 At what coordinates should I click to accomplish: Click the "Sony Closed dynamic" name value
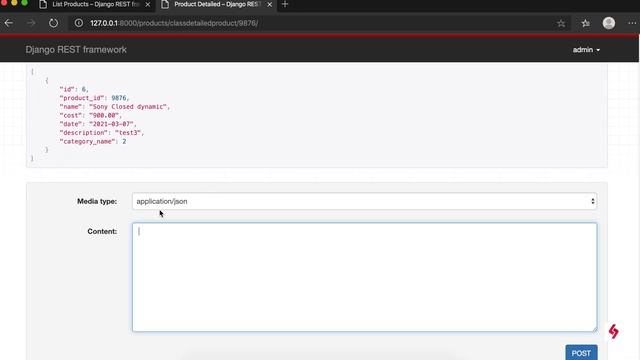click(x=128, y=107)
